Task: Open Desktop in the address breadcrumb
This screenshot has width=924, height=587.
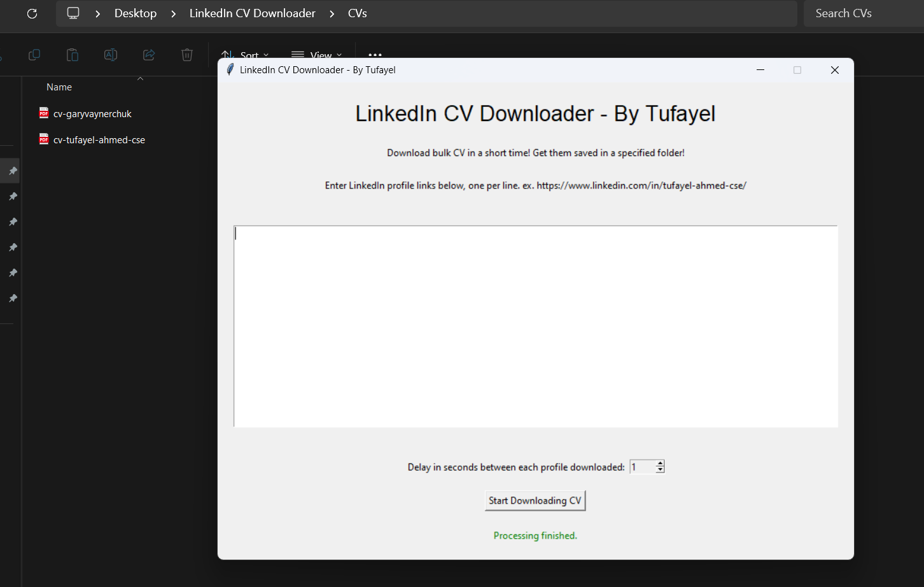Action: click(136, 13)
